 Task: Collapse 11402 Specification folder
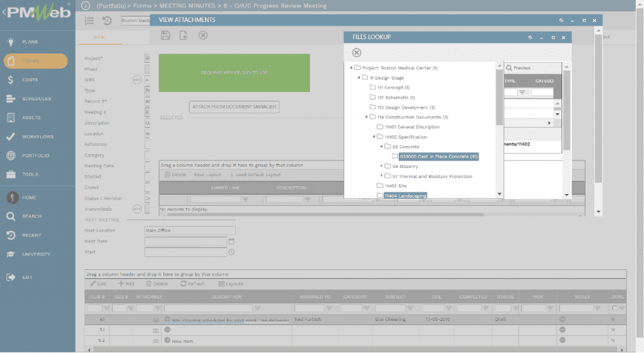click(374, 137)
